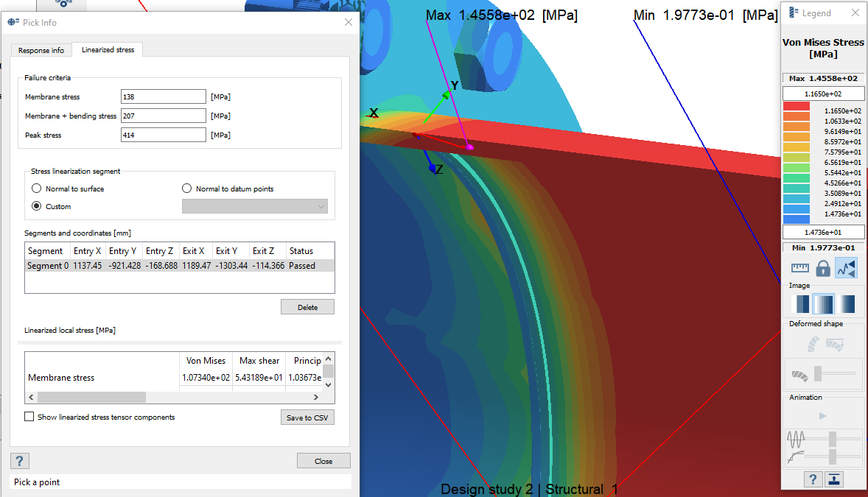Select the Normal to surface radio button
Screen dimensions: 868x497
pos(36,188)
